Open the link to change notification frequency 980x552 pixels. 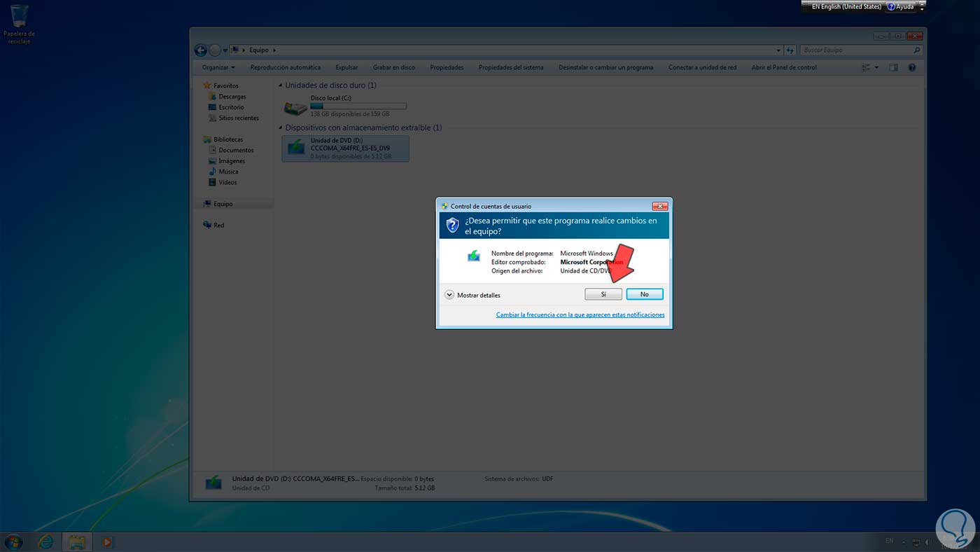point(580,315)
